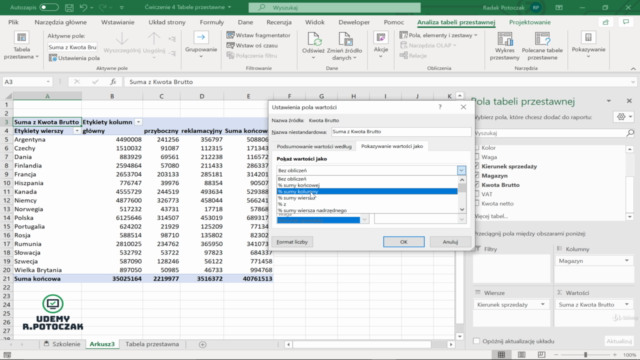Click the Wyszukaj search box in the title bar
This screenshot has width=640, height=360.
[334, 7]
